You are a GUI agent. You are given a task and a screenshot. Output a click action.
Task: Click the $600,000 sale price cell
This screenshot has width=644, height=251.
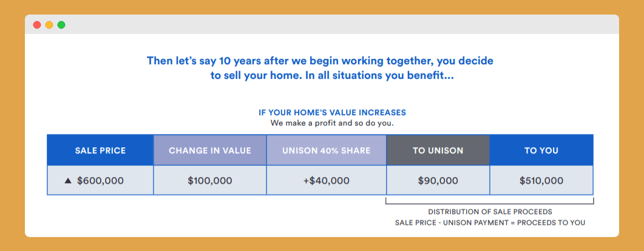pyautogui.click(x=100, y=181)
